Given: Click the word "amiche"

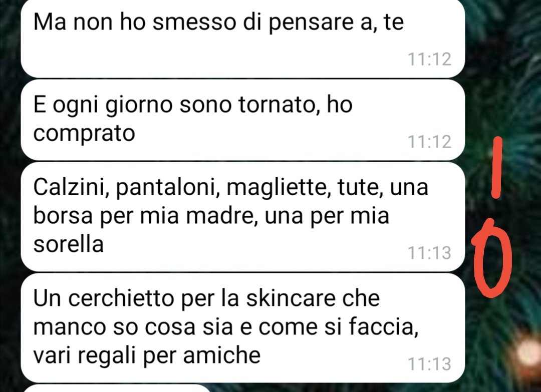Looking at the screenshot, I should (x=221, y=355).
